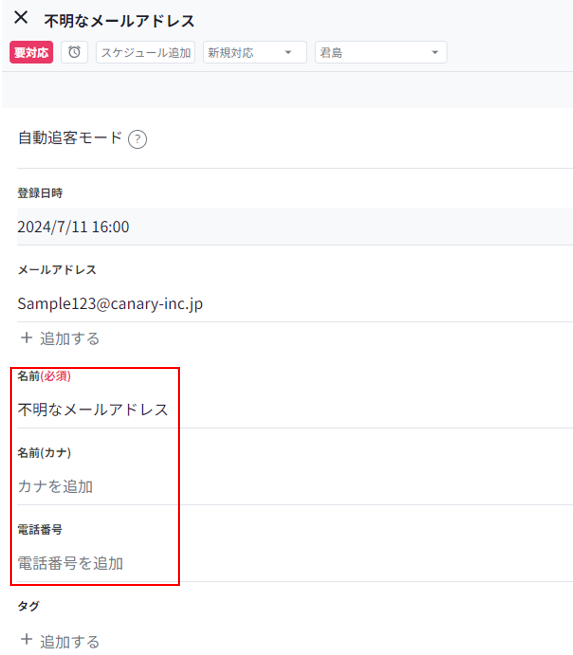
Task: Open the alarm clock reminder icon
Action: click(74, 52)
